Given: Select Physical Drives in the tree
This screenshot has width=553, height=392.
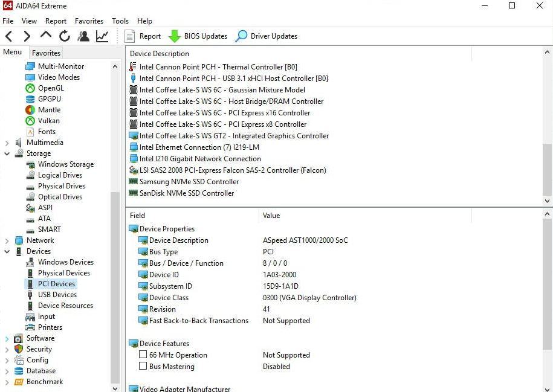Looking at the screenshot, I should (x=62, y=186).
